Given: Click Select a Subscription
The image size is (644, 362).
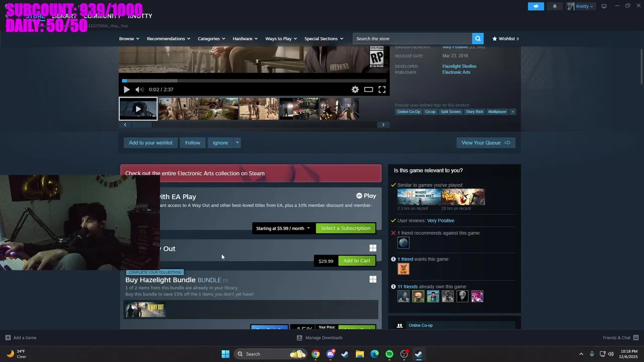Looking at the screenshot, I should pyautogui.click(x=346, y=228).
